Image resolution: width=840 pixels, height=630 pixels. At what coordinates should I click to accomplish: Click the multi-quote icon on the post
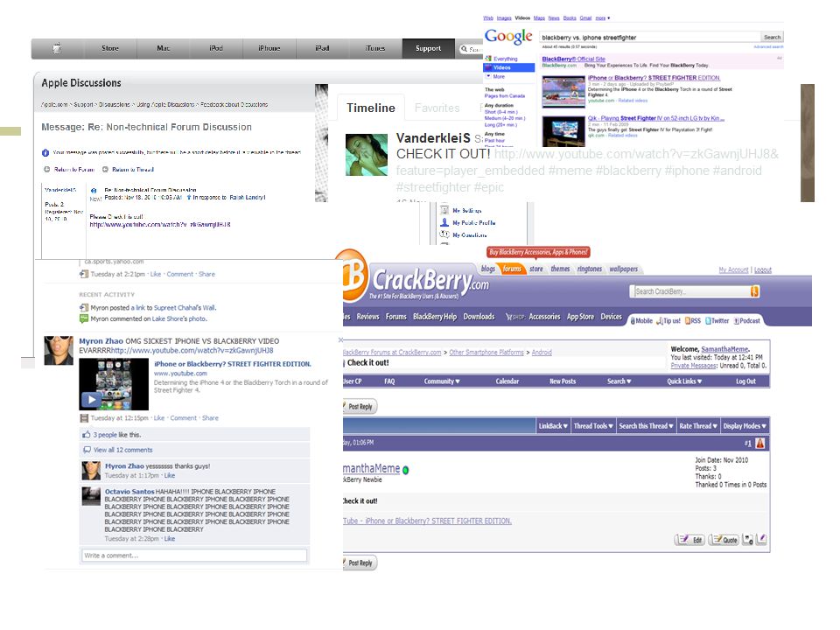(x=748, y=540)
